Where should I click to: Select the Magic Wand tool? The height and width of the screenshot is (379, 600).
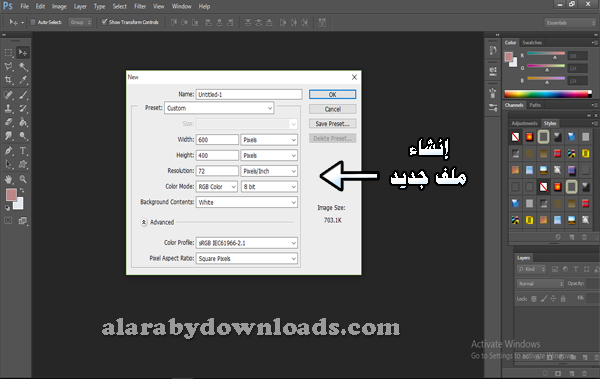click(x=23, y=66)
